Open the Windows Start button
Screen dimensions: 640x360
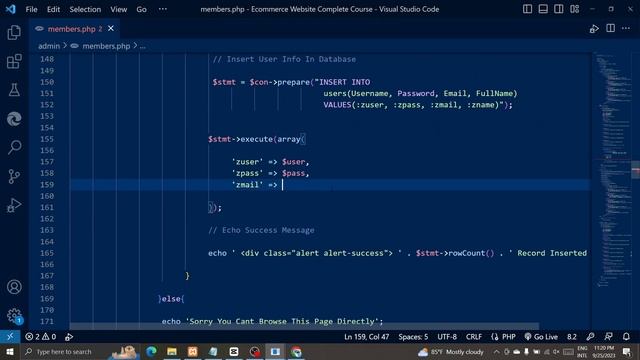pyautogui.click(x=10, y=351)
